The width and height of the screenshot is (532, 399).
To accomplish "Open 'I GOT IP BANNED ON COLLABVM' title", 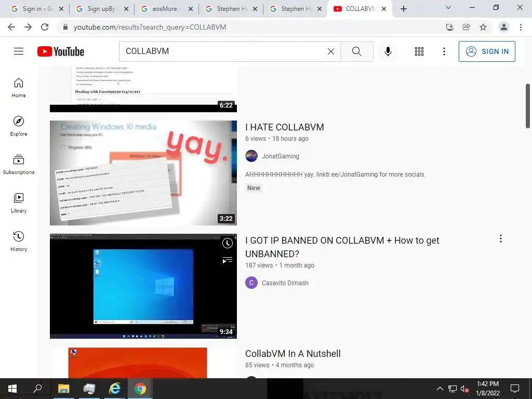I will coord(342,247).
